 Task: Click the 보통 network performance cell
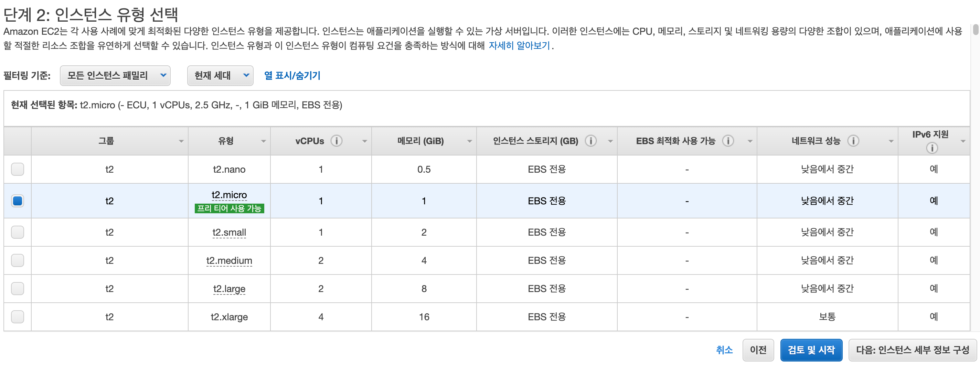827,317
